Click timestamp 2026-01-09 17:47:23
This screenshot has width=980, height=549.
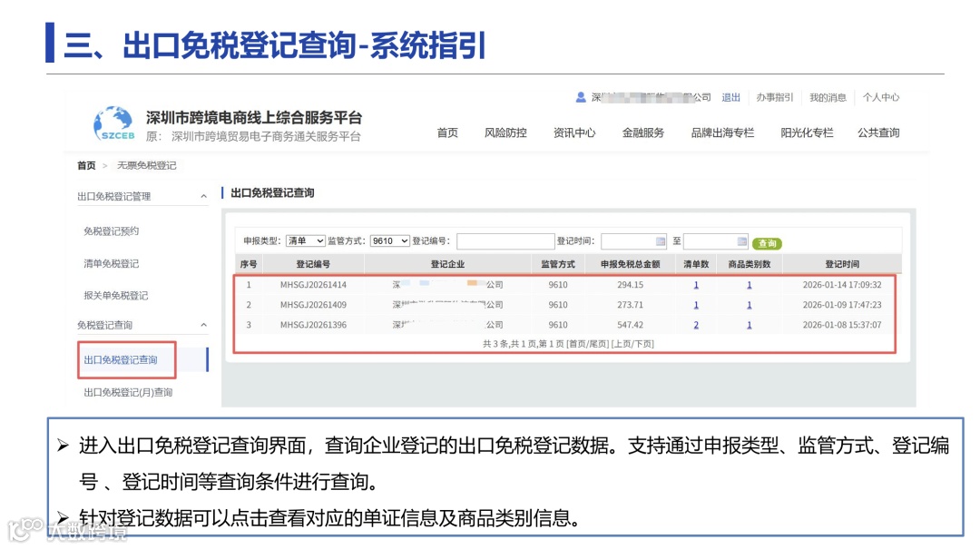[x=842, y=305]
